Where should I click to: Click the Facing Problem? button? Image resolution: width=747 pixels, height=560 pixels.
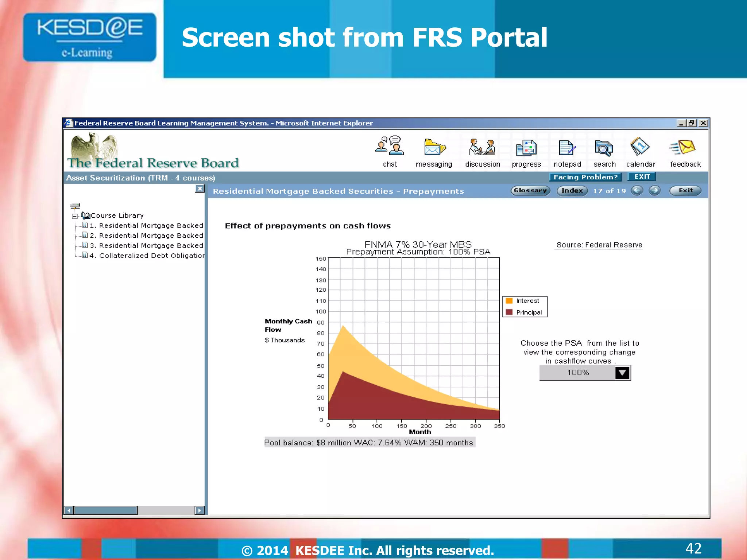585,177
